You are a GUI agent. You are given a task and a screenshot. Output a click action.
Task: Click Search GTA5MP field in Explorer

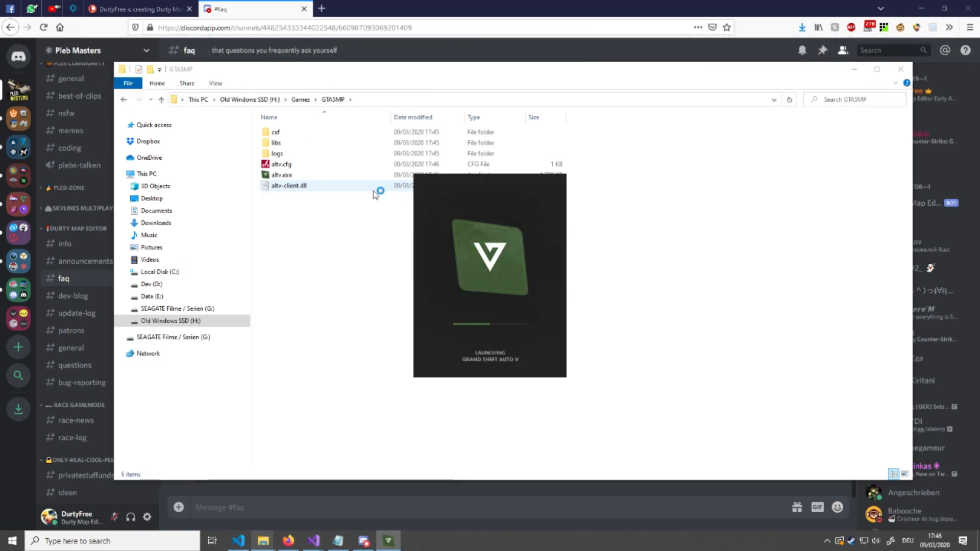[855, 99]
